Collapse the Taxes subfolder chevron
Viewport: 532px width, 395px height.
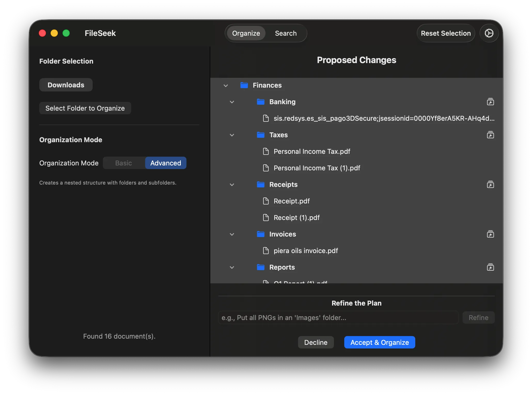pos(232,135)
